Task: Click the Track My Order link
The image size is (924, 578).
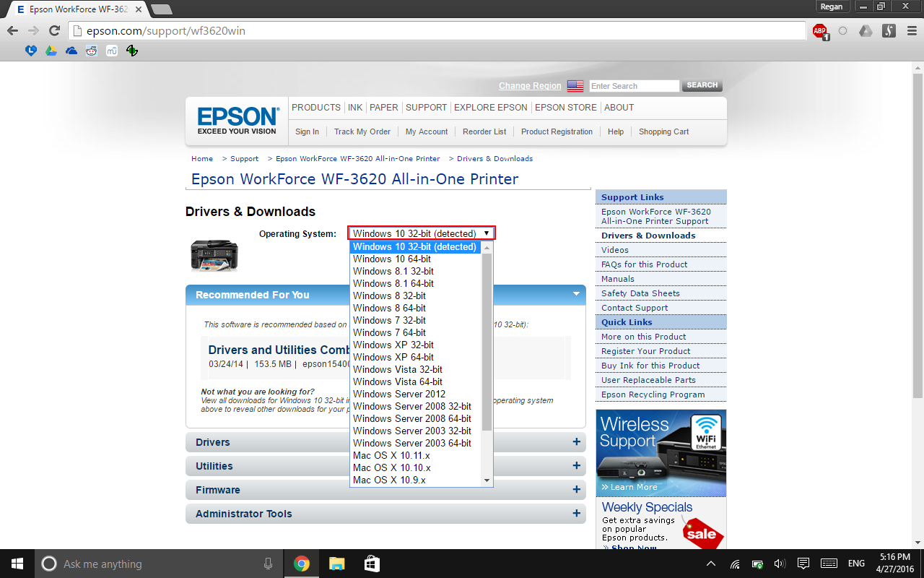Action: tap(362, 131)
